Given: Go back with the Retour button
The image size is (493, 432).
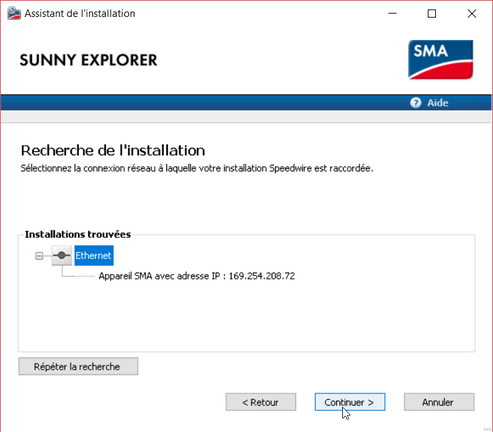Looking at the screenshot, I should [x=261, y=402].
